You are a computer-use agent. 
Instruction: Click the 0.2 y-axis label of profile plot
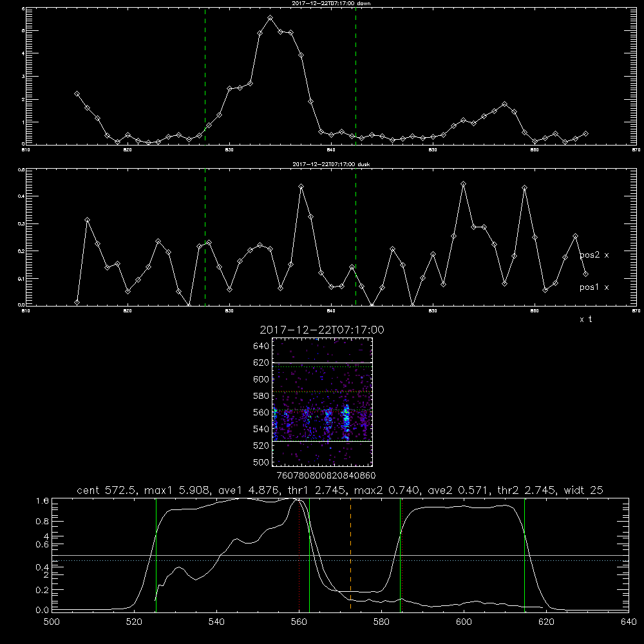43,590
